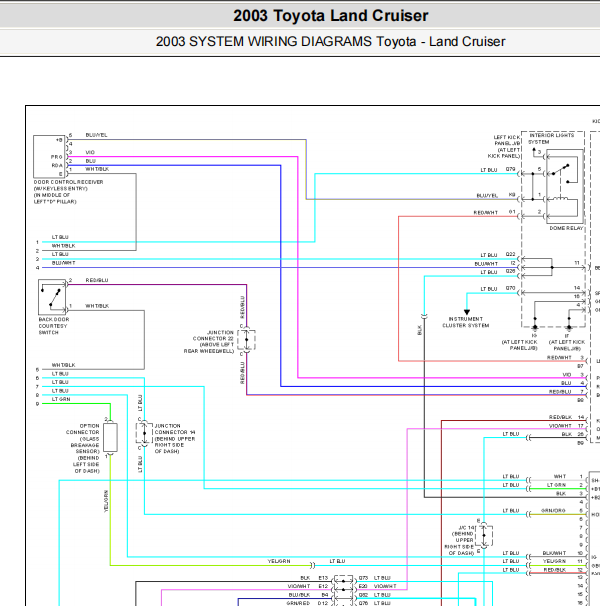The width and height of the screenshot is (600, 606).
Task: Click the "GRN/RED D12" wire label
Action: click(307, 603)
